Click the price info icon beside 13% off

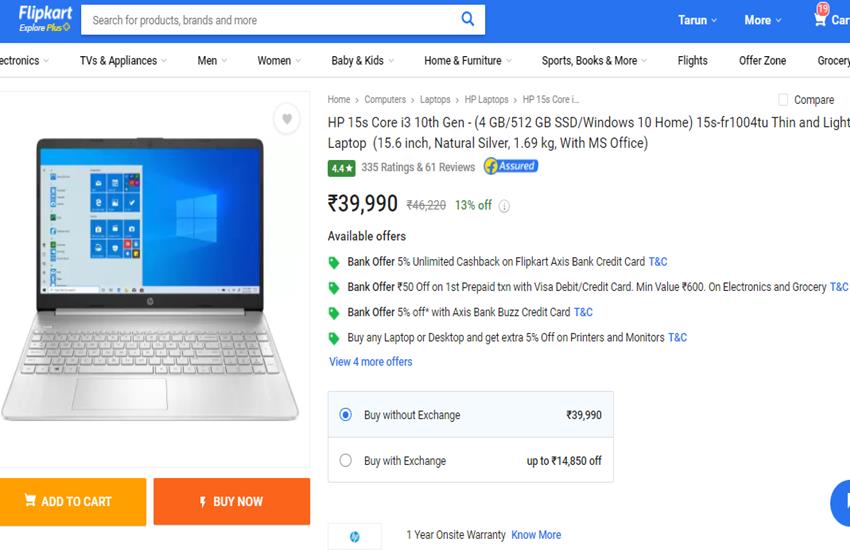(504, 206)
